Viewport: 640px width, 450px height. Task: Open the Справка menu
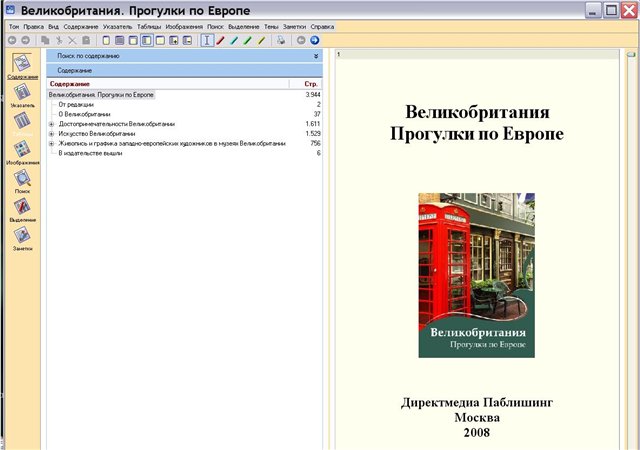322,24
